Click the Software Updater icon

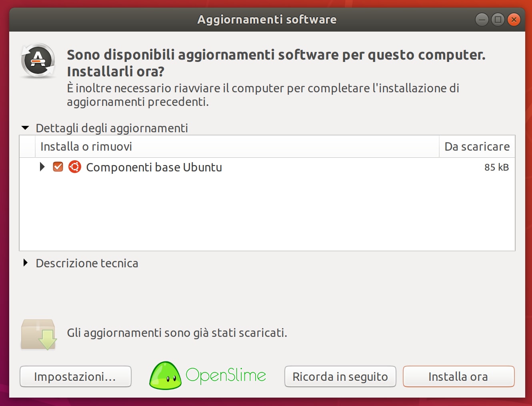[38, 61]
